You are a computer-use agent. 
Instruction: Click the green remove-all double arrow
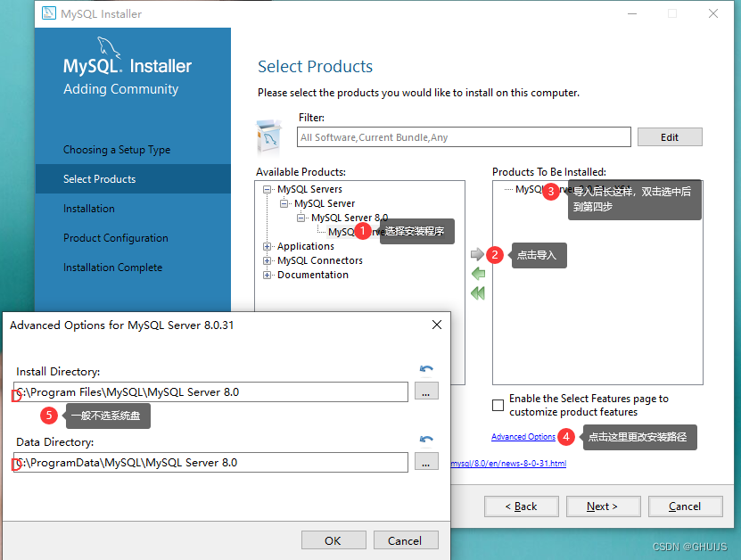click(478, 293)
